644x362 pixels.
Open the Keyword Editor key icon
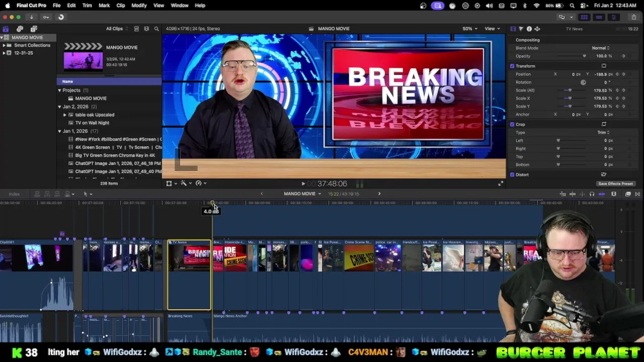coord(46,17)
